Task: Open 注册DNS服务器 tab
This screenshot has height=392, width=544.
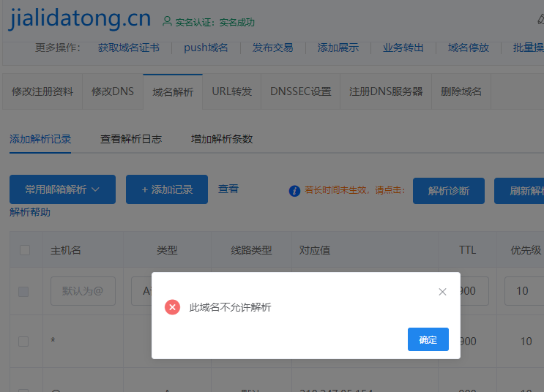Action: (386, 91)
